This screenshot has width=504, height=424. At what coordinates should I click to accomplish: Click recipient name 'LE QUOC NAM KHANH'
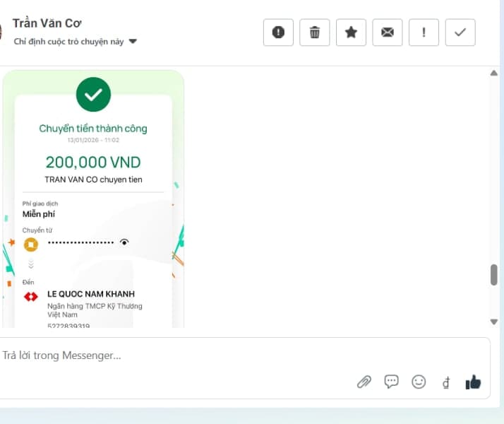(x=91, y=294)
